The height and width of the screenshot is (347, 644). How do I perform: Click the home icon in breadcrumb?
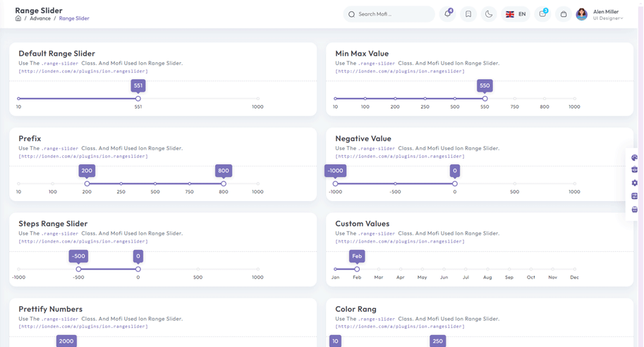18,18
